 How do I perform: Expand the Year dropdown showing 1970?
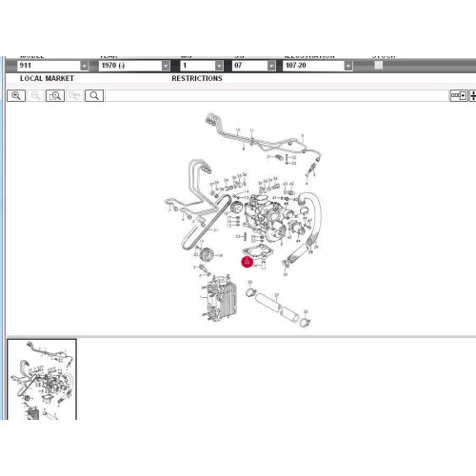(x=134, y=66)
